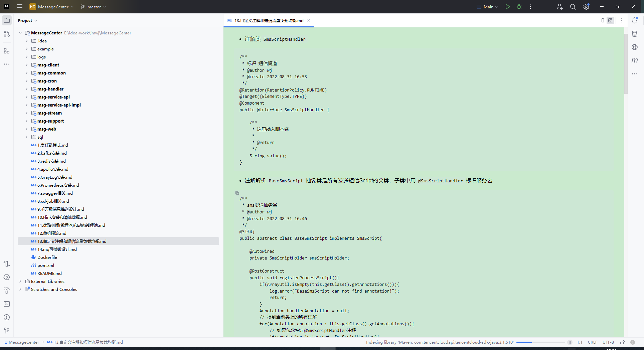Open Main run configuration dropdown
Screen dimensions: 644x350
(x=487, y=7)
